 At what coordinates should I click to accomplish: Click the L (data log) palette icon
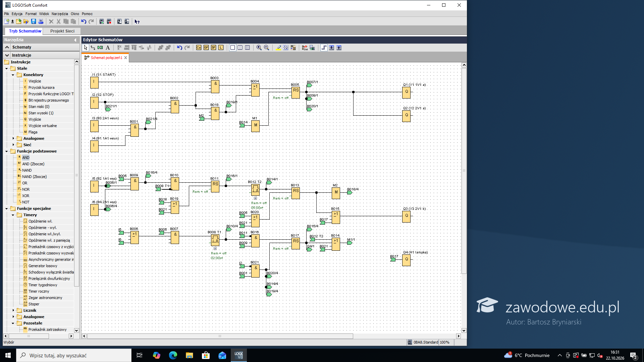(x=221, y=48)
